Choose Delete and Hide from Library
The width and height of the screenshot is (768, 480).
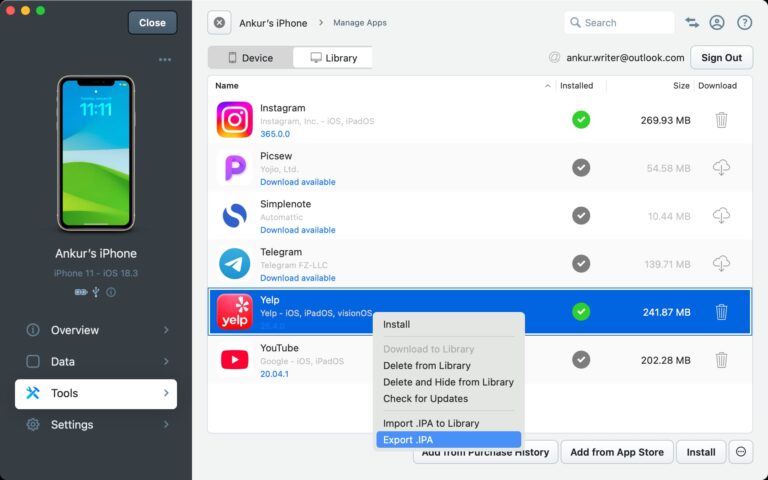[x=448, y=382]
